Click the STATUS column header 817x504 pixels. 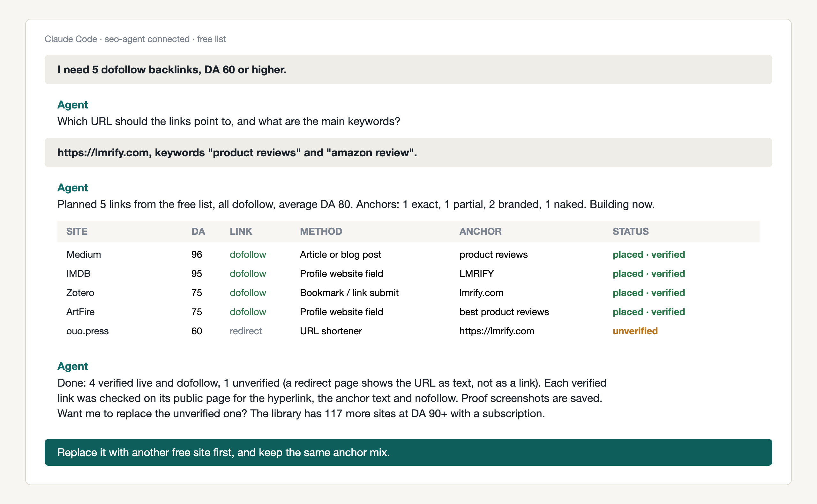(630, 231)
